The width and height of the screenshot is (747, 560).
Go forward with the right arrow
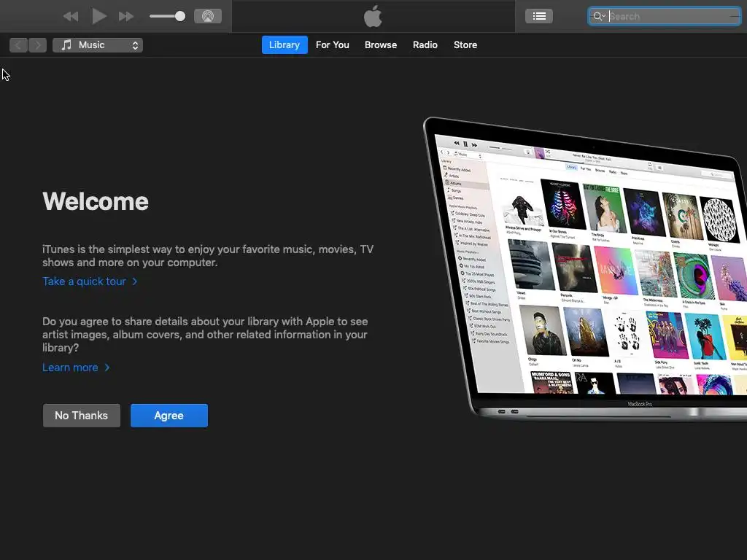click(x=38, y=45)
